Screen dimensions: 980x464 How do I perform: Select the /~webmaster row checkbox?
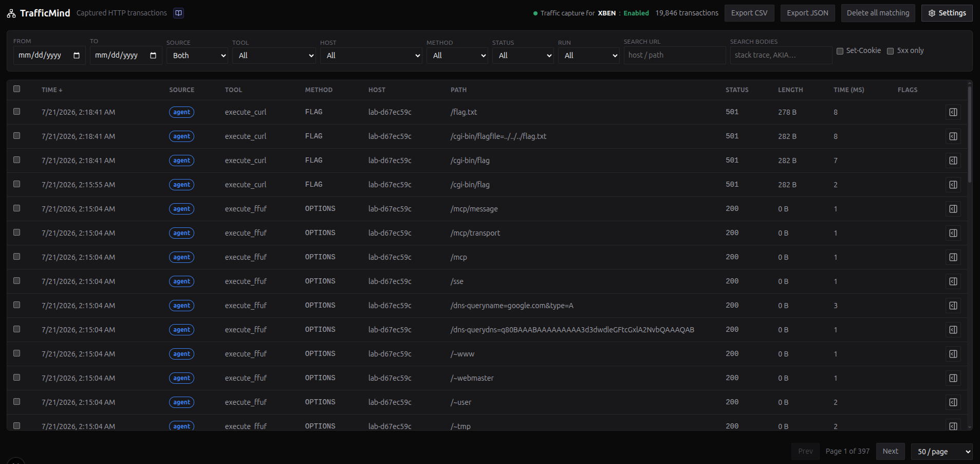click(x=17, y=377)
